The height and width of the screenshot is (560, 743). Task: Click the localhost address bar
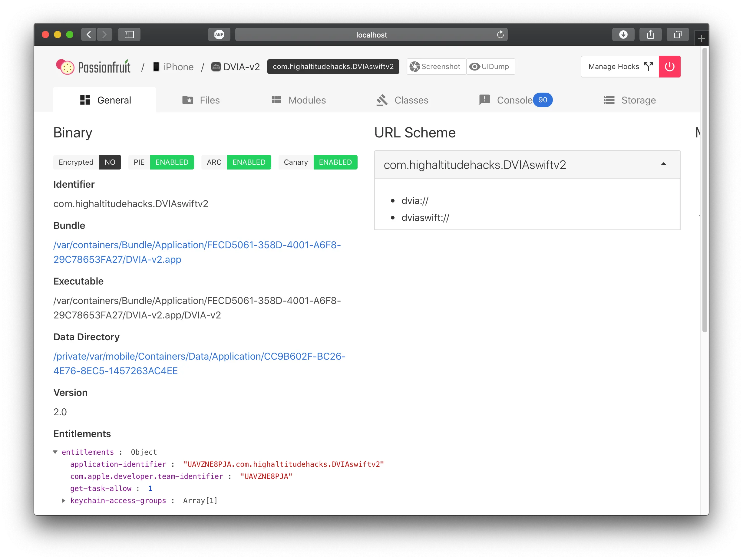[371, 34]
